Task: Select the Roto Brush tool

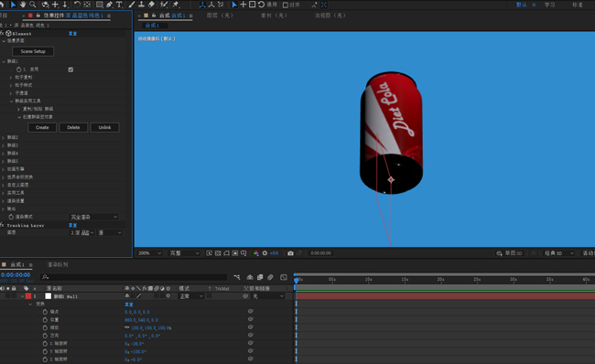Action: [x=164, y=5]
